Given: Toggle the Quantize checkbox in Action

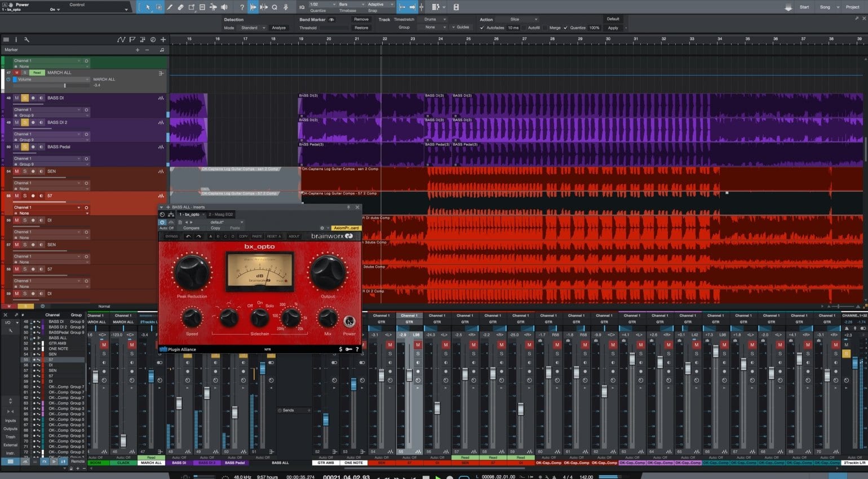Looking at the screenshot, I should pyautogui.click(x=565, y=28).
